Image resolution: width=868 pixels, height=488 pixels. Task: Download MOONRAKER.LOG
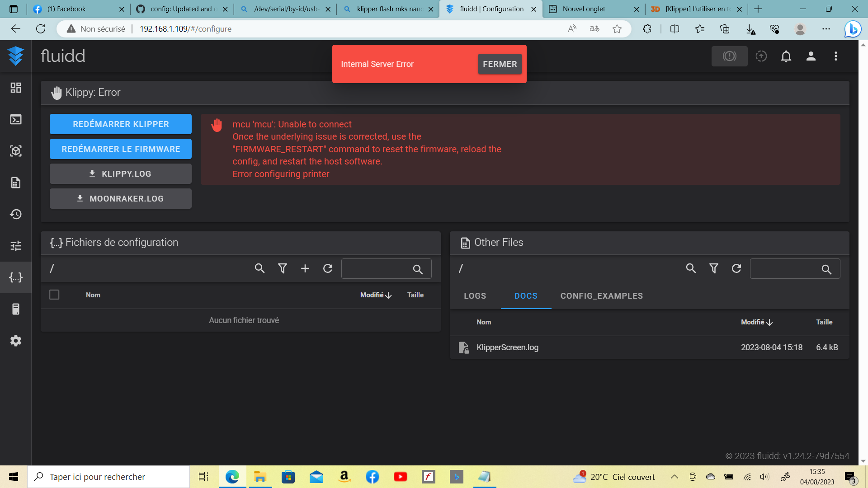coord(121,198)
